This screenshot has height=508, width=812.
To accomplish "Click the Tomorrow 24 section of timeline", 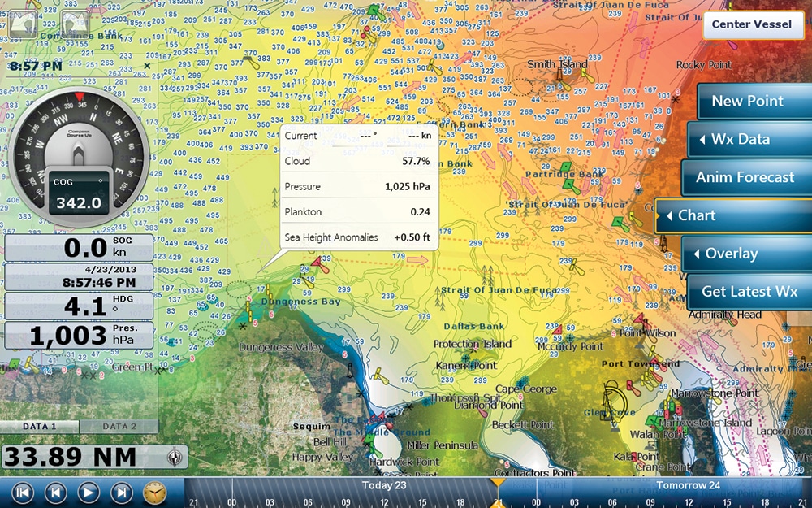I will pos(688,485).
